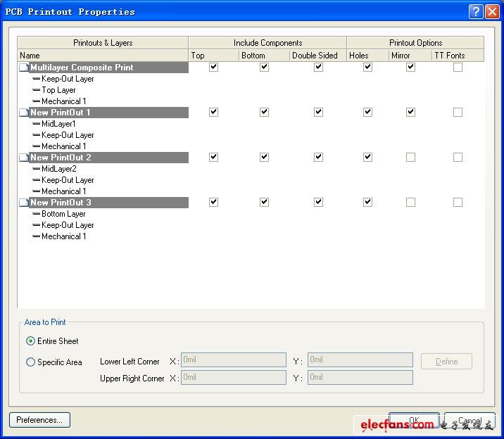Click the layer icon beside MidLayer1
The width and height of the screenshot is (504, 439).
36,124
